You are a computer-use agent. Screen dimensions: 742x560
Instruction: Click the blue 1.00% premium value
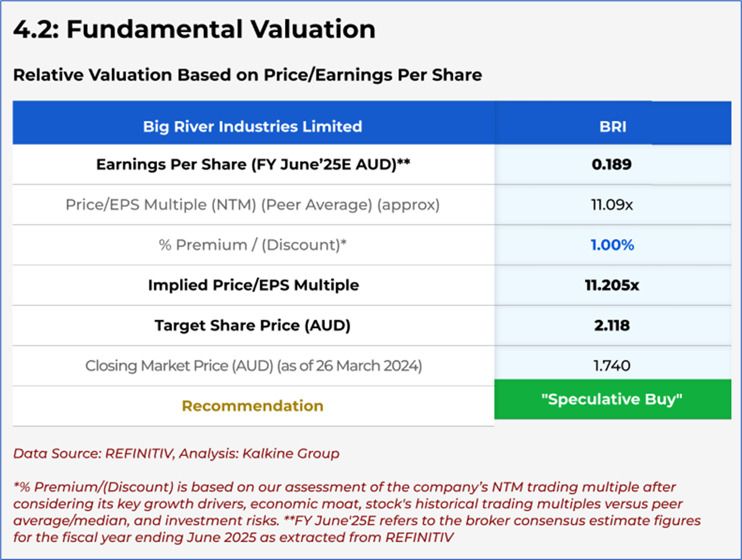coord(612,245)
